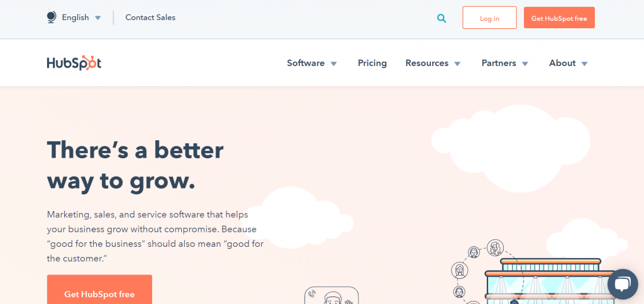Open the live chat bubble icon
This screenshot has height=304, width=644.
coord(623,285)
